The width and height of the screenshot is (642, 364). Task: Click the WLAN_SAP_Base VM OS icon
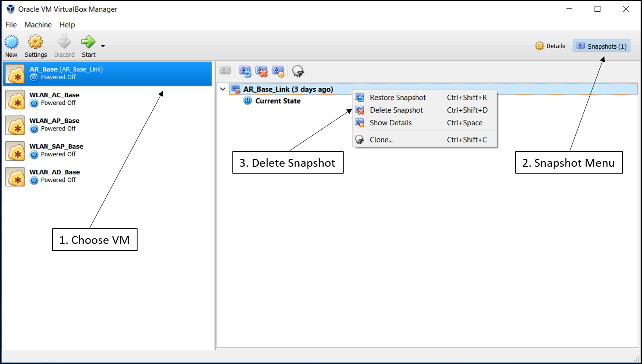(15, 151)
